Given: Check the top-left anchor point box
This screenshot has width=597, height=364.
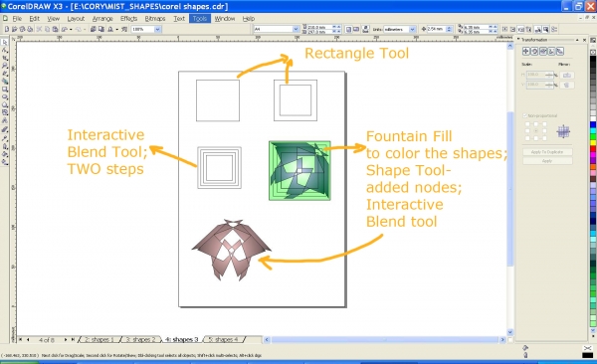Looking at the screenshot, I should click(527, 123).
